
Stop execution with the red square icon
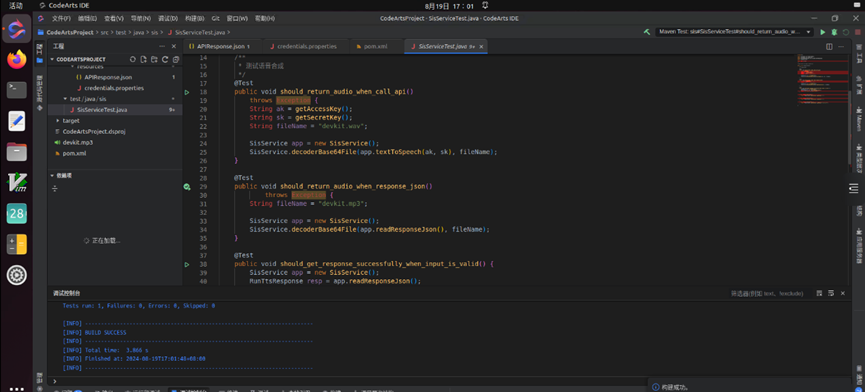click(857, 33)
